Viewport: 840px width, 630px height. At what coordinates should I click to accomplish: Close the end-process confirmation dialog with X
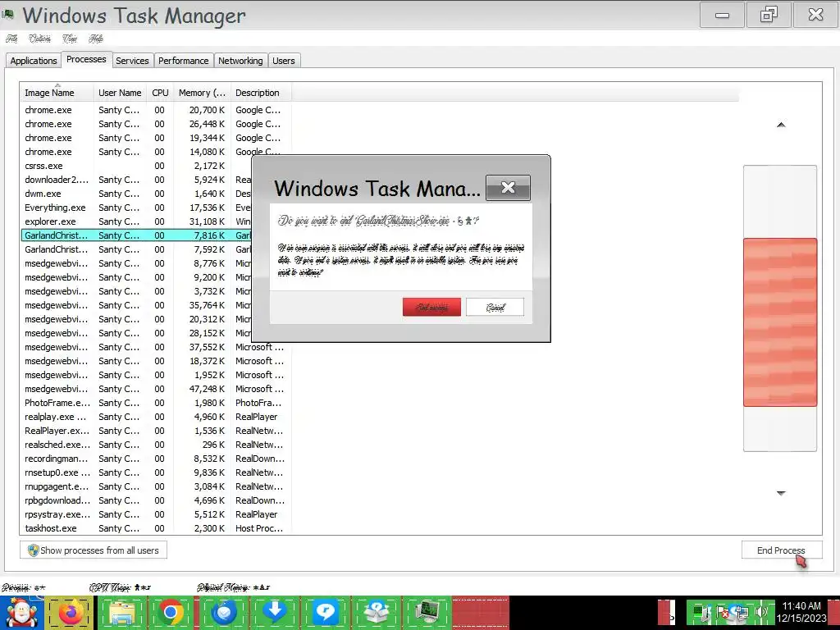click(x=508, y=188)
